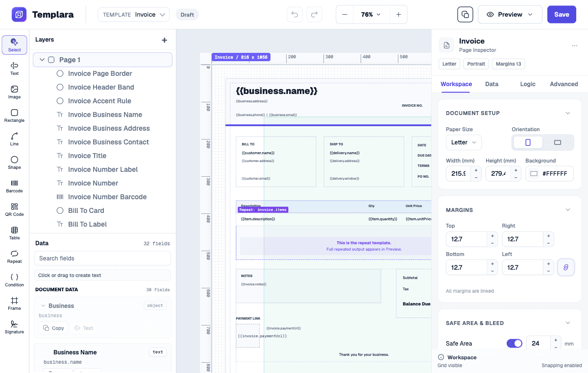Select the Condition tool
The width and height of the screenshot is (588, 373).
pos(14,280)
